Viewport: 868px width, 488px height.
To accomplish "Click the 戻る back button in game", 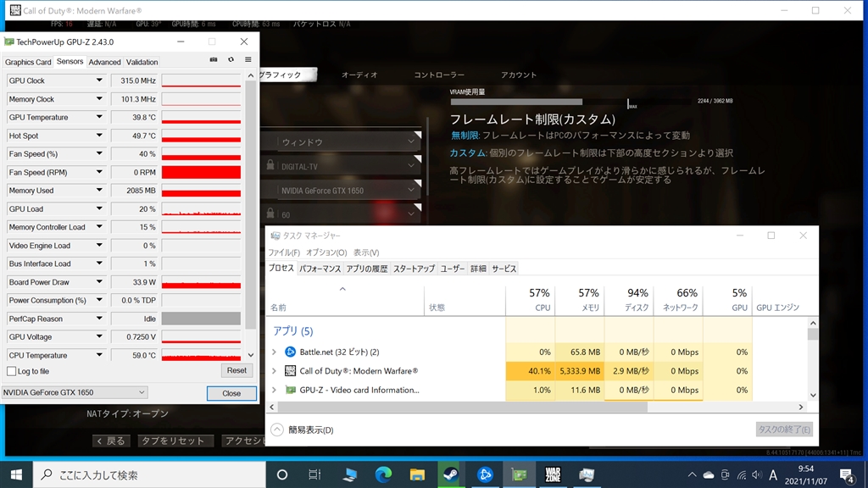I will [111, 441].
